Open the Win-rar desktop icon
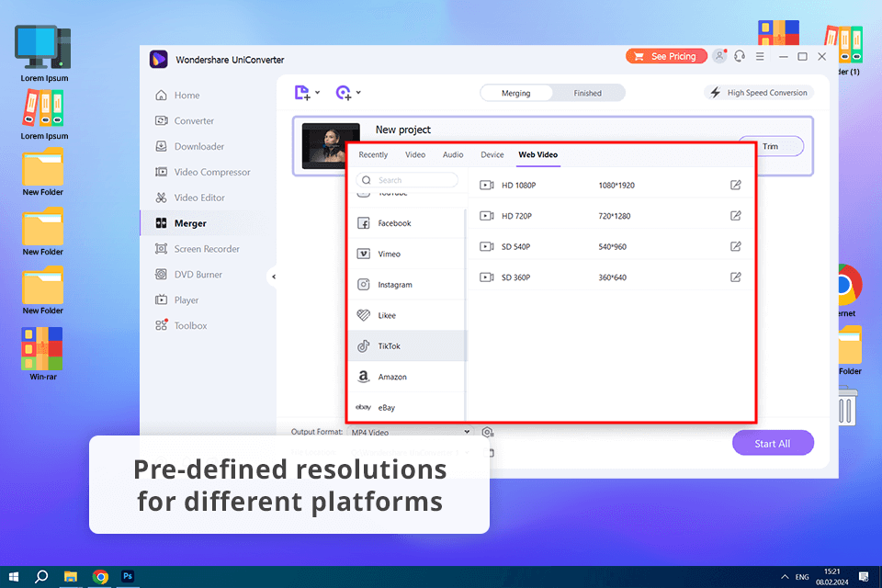Image resolution: width=882 pixels, height=588 pixels. pos(43,354)
